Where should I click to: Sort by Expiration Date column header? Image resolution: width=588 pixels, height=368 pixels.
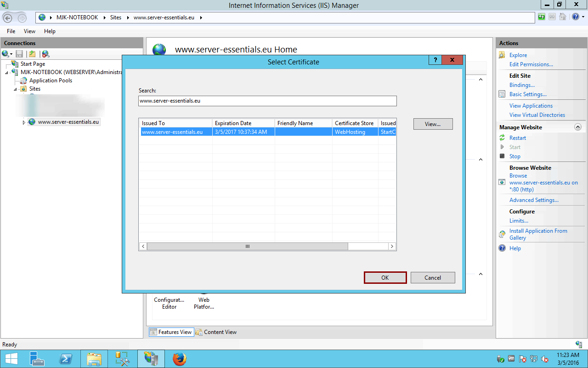tap(243, 123)
